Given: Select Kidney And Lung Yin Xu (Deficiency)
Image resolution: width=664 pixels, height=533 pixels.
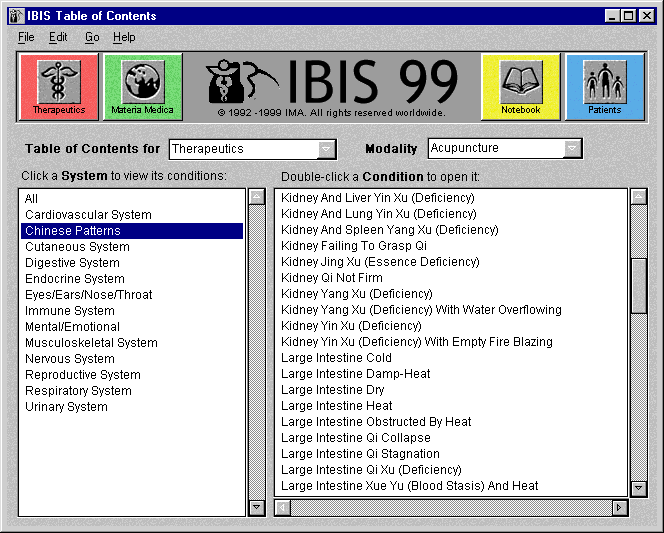Looking at the screenshot, I should (451, 214).
